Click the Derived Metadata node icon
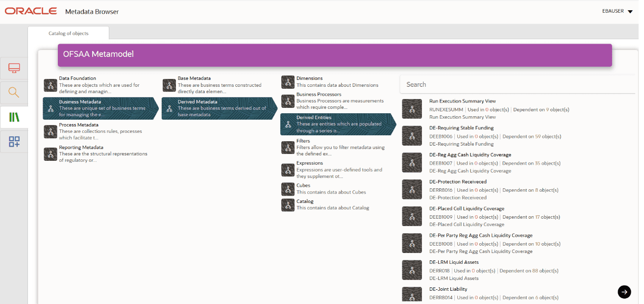Screen dimensions: 644x304 (x=170, y=109)
